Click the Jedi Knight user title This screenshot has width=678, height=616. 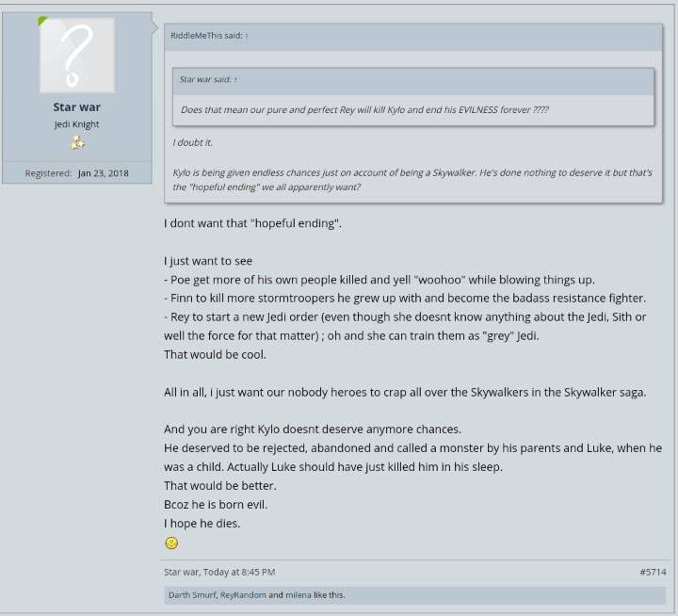pos(77,124)
